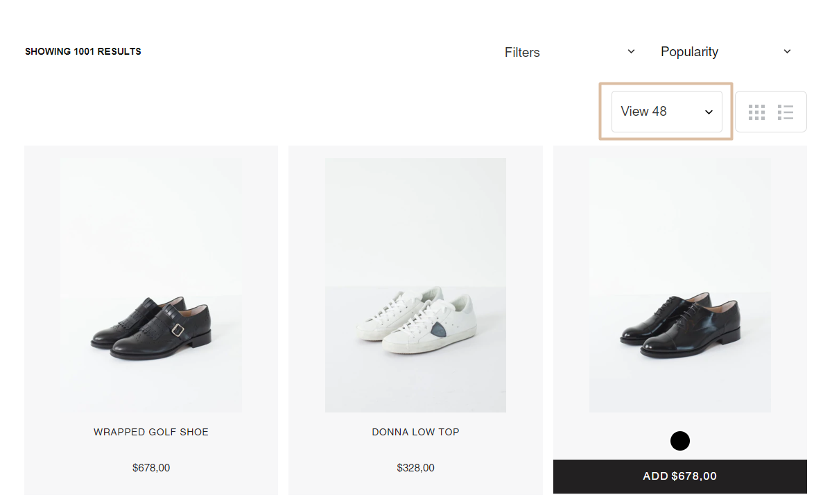The image size is (832, 504).
Task: Open the Donna Low Top title link
Action: [x=415, y=432]
